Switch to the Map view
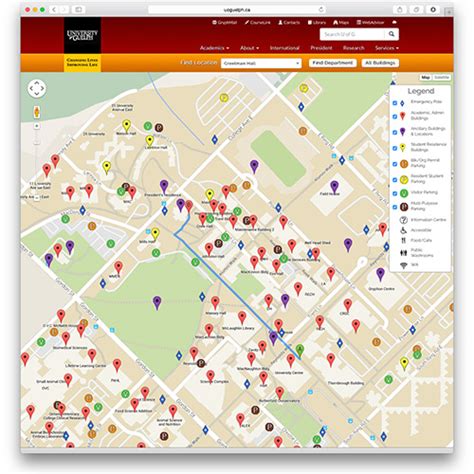Image resolution: width=474 pixels, height=474 pixels. point(425,77)
